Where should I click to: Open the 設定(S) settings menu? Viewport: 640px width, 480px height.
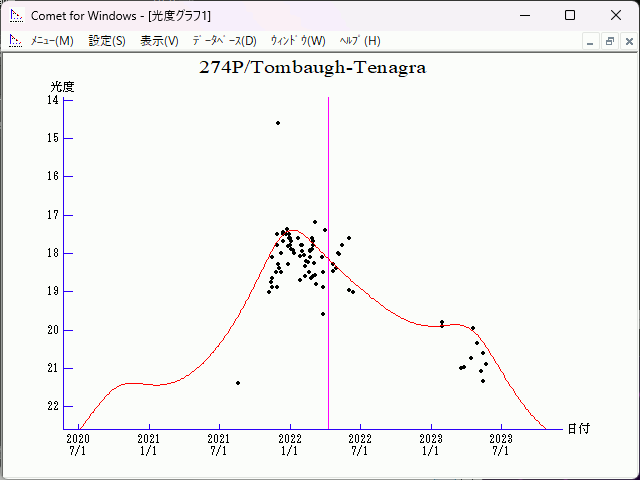(x=107, y=41)
